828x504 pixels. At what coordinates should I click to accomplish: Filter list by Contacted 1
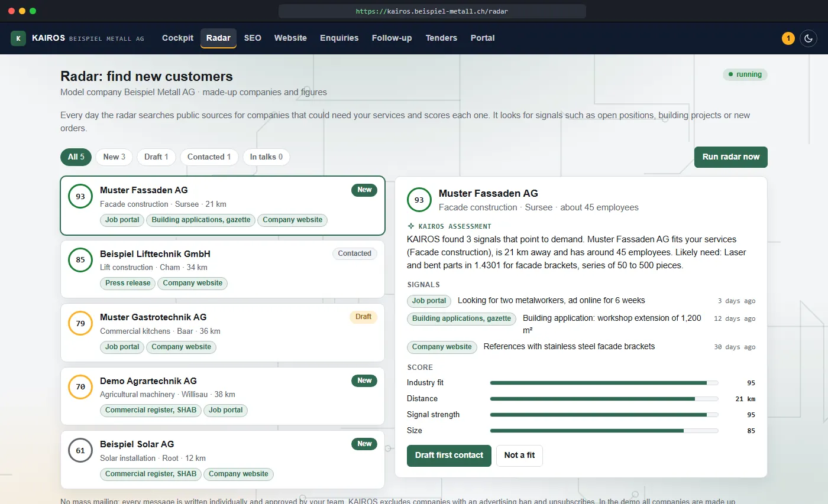click(x=209, y=157)
